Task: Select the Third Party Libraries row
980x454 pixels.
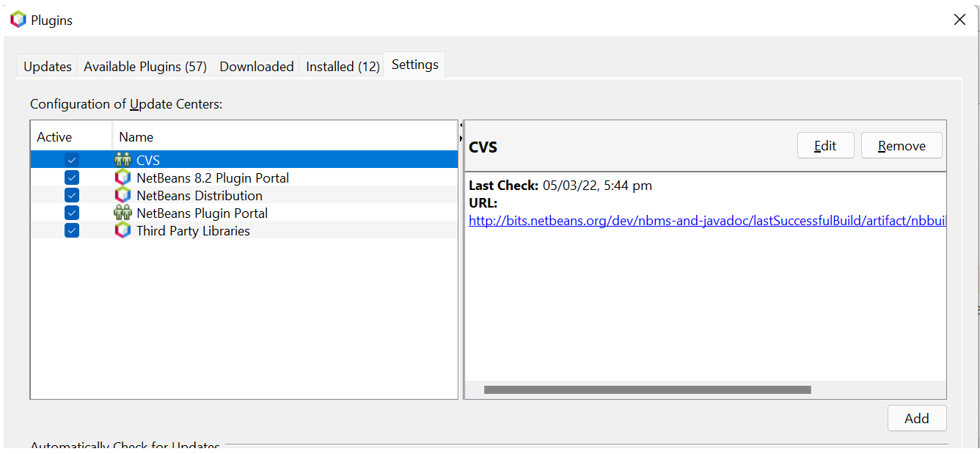Action: pos(244,230)
